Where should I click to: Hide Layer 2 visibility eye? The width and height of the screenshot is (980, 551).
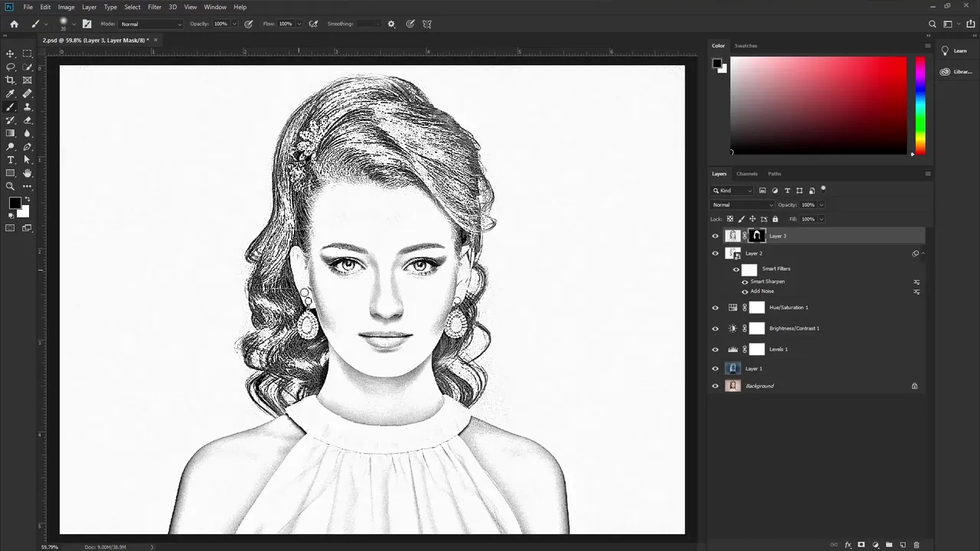(715, 253)
